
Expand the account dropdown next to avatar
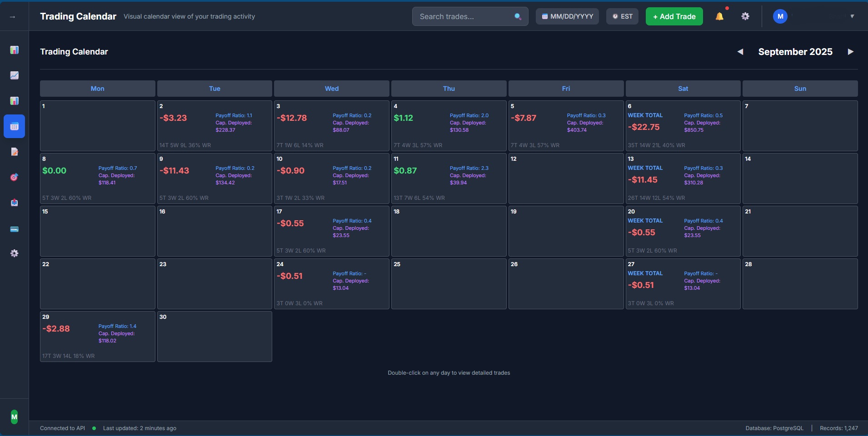(x=852, y=16)
